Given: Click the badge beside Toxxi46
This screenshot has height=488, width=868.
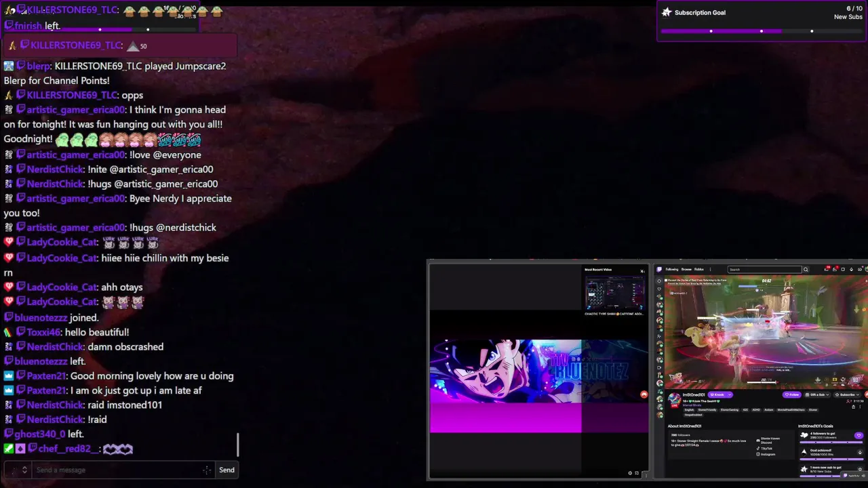Looking at the screenshot, I should (x=8, y=332).
